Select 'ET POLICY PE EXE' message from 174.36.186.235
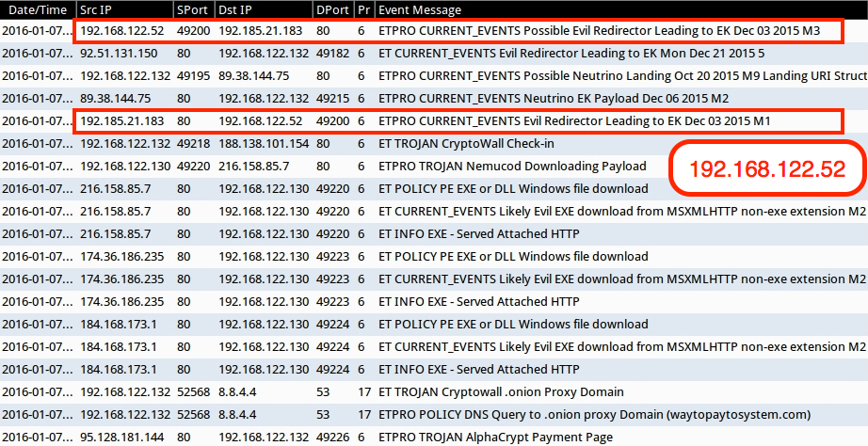This screenshot has width=868, height=446. point(513,257)
